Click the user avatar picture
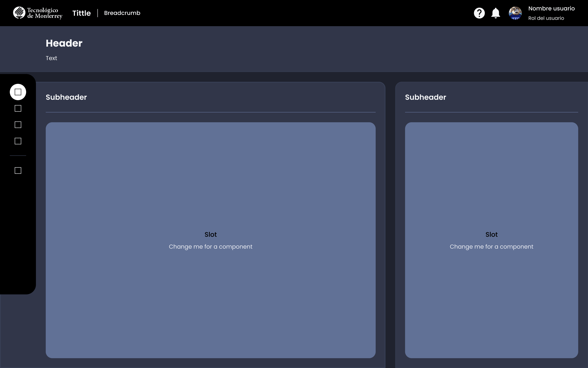The height and width of the screenshot is (368, 588). pos(515,13)
